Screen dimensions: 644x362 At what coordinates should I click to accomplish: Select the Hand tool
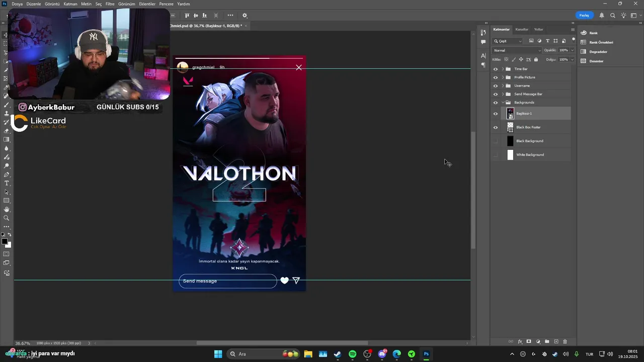tap(7, 209)
